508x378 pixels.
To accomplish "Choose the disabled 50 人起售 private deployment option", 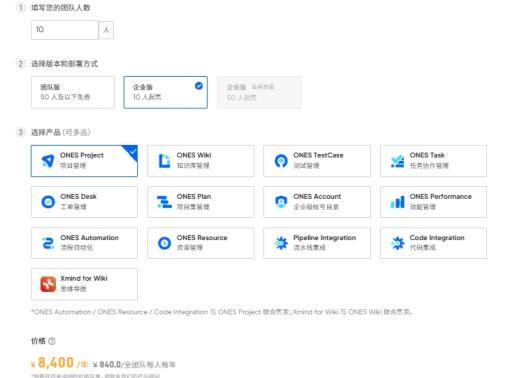I will pyautogui.click(x=259, y=92).
